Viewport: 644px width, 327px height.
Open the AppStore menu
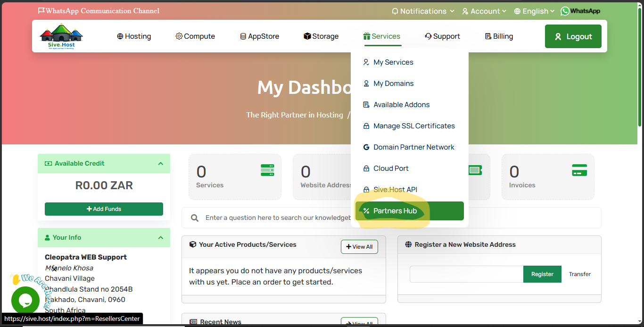pyautogui.click(x=259, y=36)
